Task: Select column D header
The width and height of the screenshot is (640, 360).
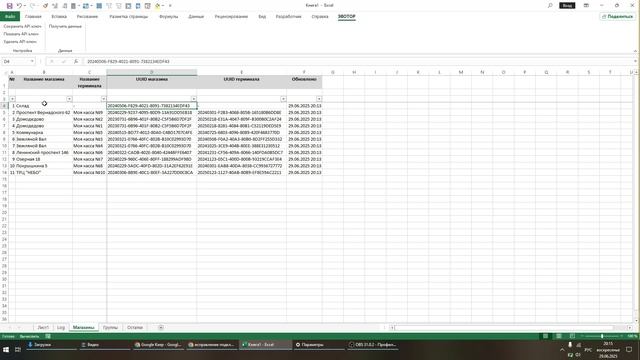Action: [151, 72]
